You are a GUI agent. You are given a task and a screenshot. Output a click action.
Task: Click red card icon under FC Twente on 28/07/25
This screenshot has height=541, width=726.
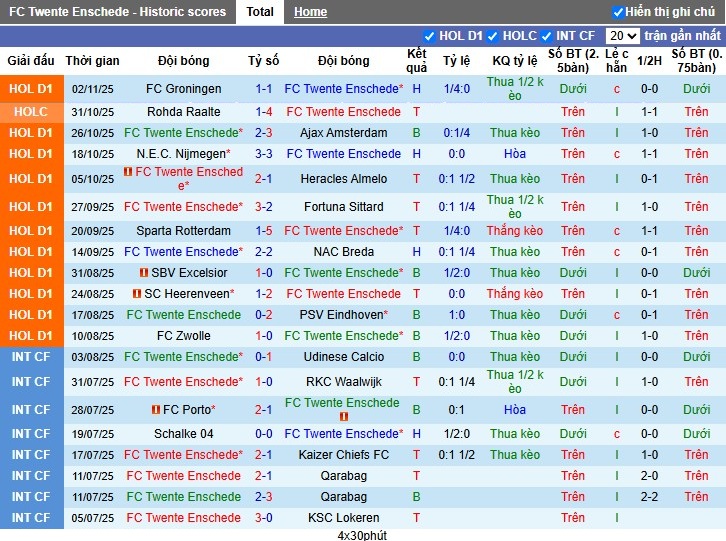point(344,416)
